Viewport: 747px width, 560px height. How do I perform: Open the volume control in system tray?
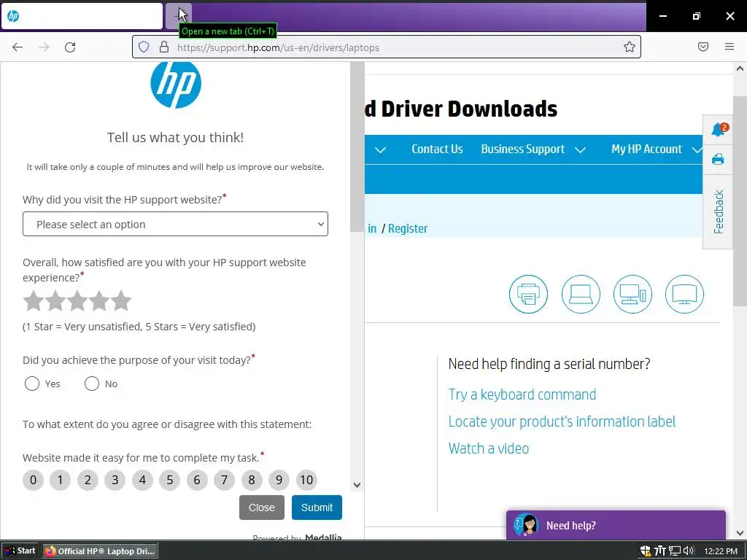(x=689, y=551)
